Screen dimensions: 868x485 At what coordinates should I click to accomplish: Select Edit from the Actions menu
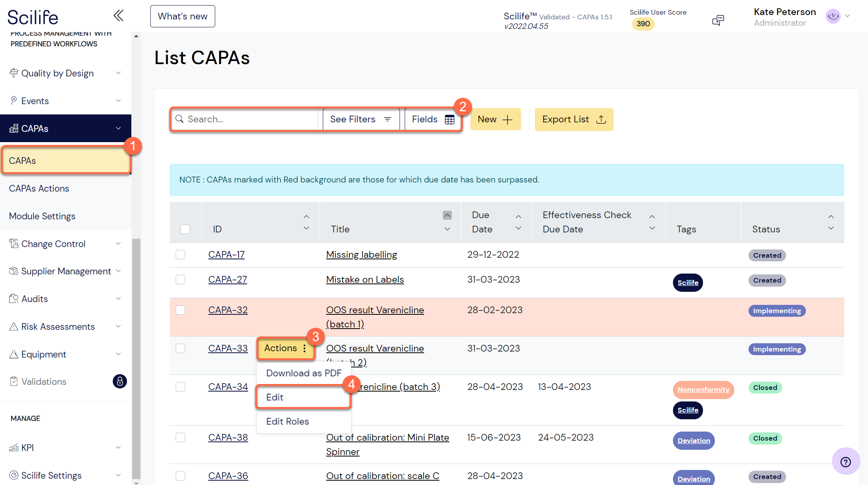coord(275,397)
